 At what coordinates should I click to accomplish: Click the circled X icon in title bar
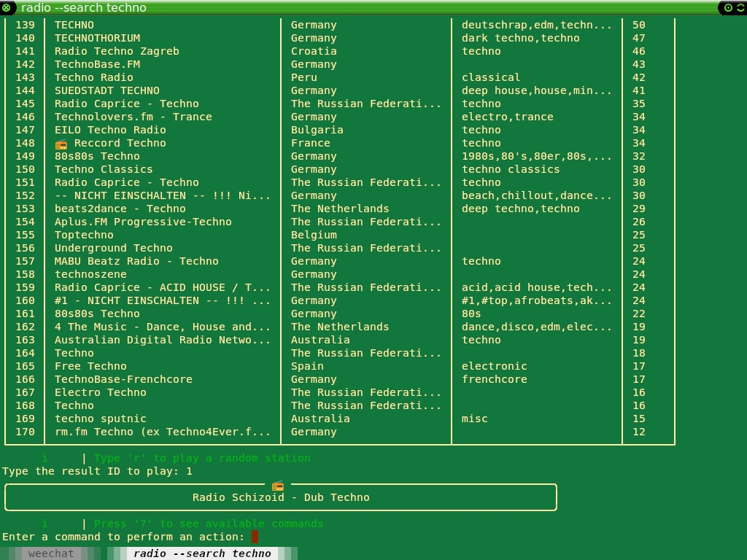click(x=7, y=8)
